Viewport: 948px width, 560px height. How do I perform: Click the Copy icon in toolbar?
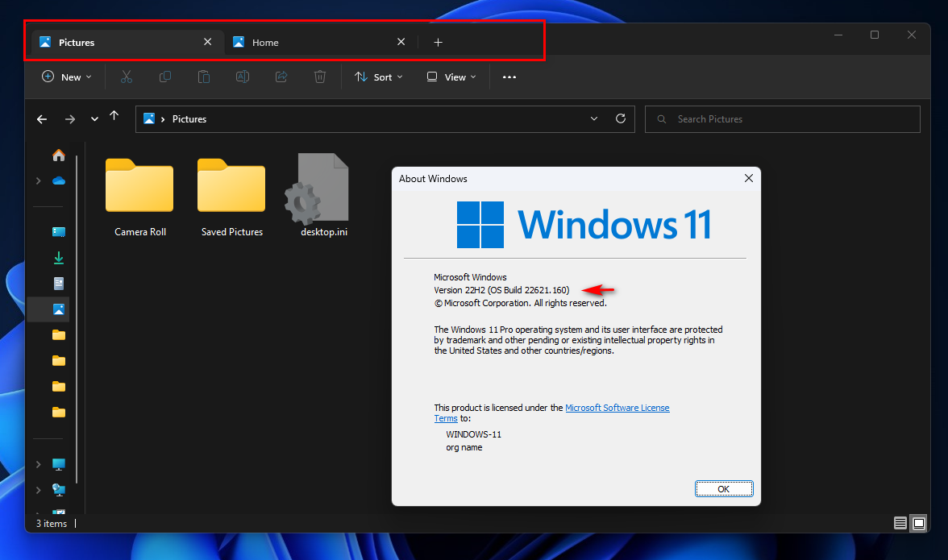pos(165,77)
